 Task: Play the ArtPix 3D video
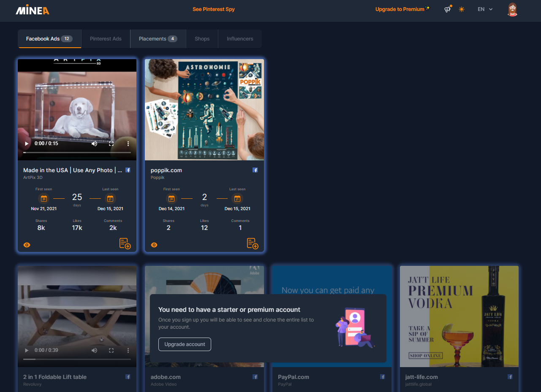coord(27,143)
